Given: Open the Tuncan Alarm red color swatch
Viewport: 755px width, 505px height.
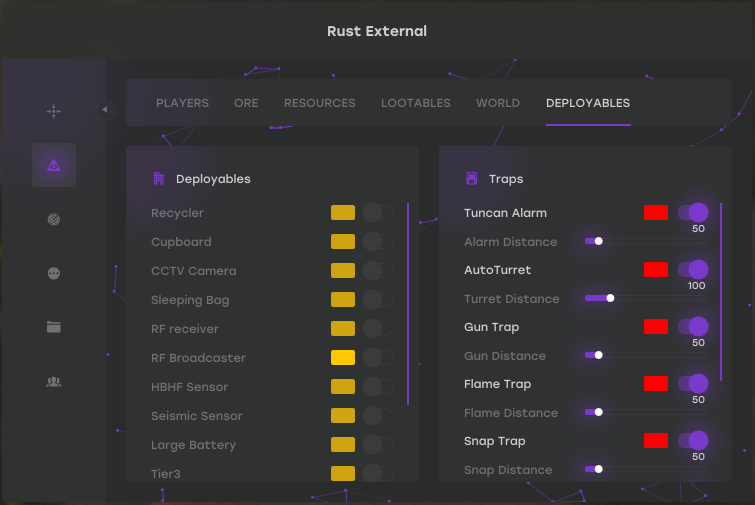Looking at the screenshot, I should click(x=656, y=212).
